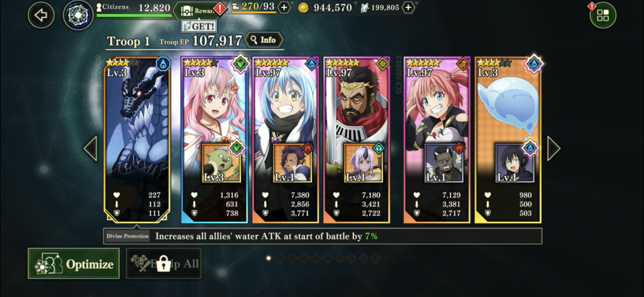Viewport: 644px width, 297px height.
Task: Tap the locked Equip All button
Action: point(164,263)
